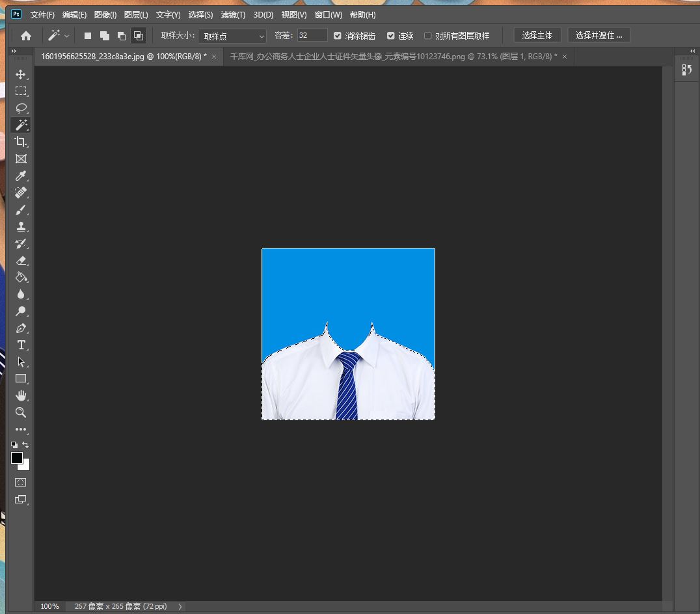The height and width of the screenshot is (614, 700).
Task: Select the Blur tool
Action: click(x=21, y=294)
